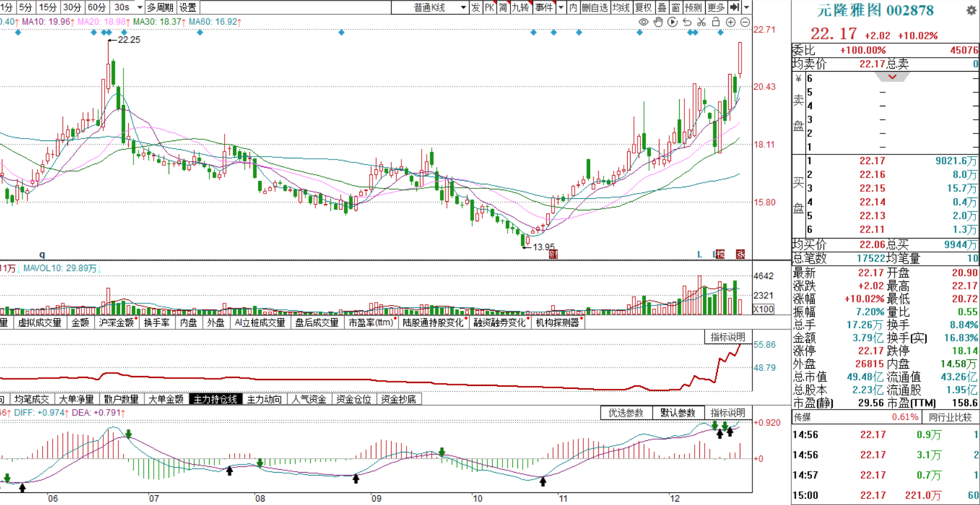
Task: Switch to the 主力动向 tab
Action: (x=264, y=399)
